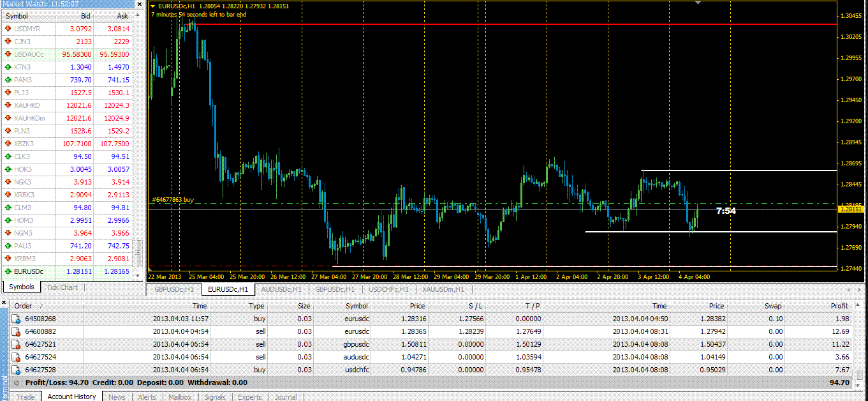Image resolution: width=868 pixels, height=401 pixels.
Task: Switch to the Tick Chart tab
Action: pyautogui.click(x=62, y=287)
